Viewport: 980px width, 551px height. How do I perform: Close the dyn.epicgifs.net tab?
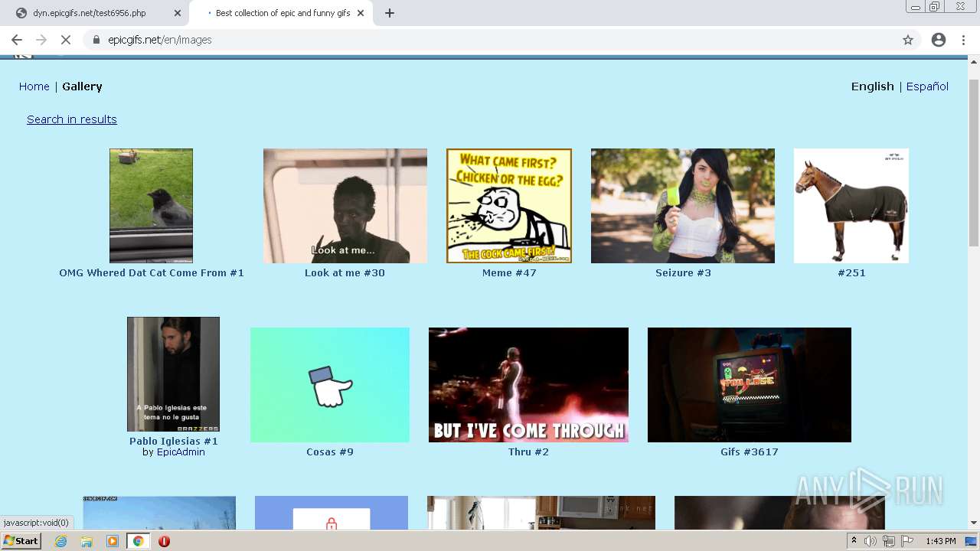(178, 13)
